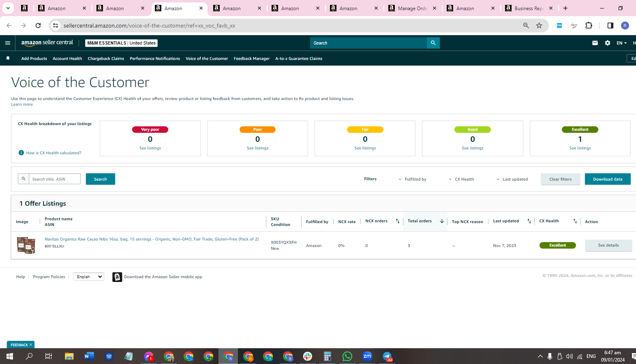Open a new browser tab

[x=565, y=8]
